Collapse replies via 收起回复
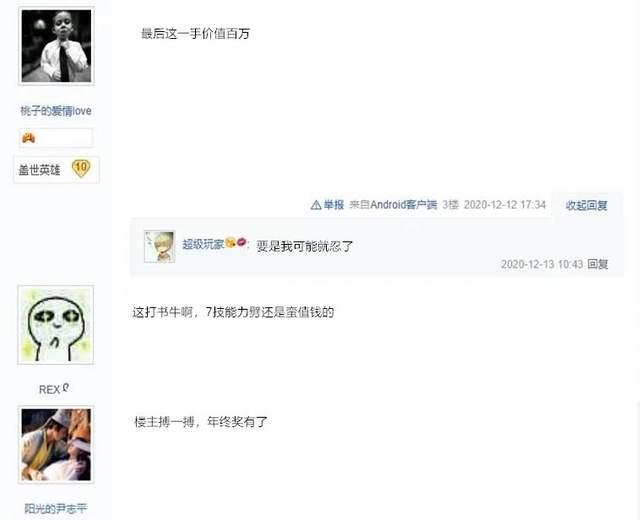The height and width of the screenshot is (520, 640). click(x=587, y=205)
